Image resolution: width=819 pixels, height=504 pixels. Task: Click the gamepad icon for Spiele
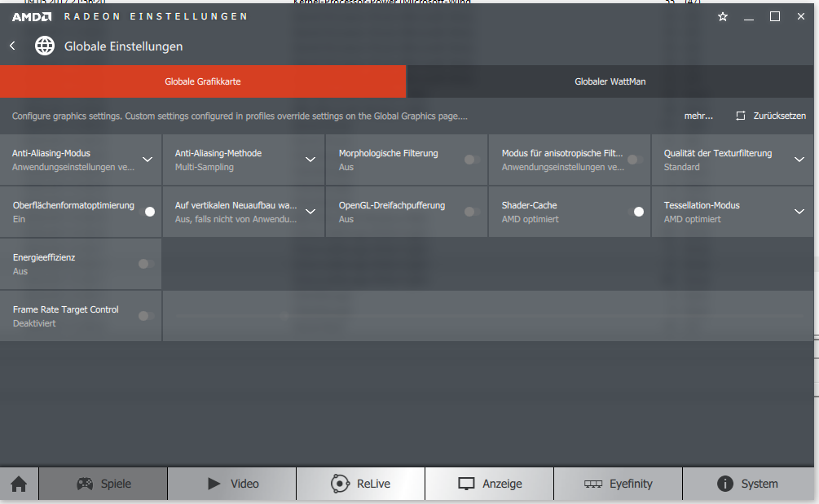(85, 484)
